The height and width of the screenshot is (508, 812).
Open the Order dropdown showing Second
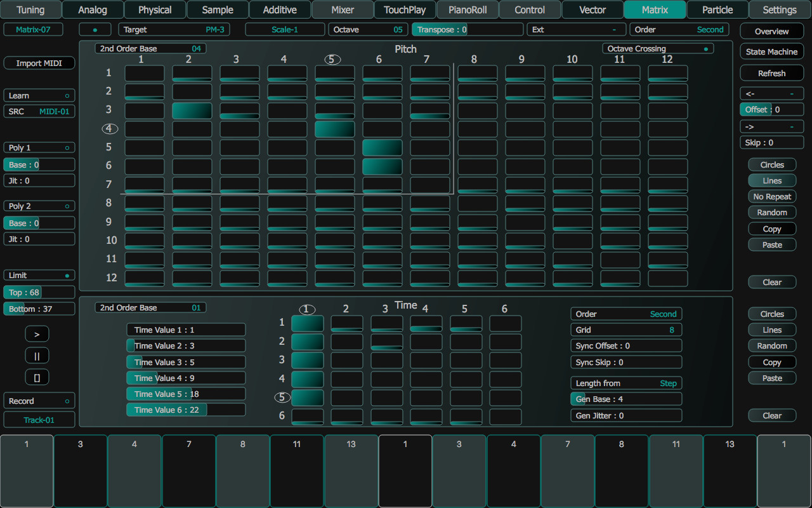[679, 29]
